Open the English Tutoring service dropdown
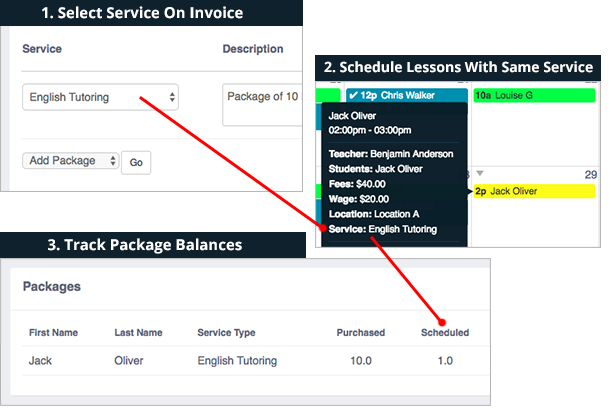The image size is (611, 414). pos(101,97)
